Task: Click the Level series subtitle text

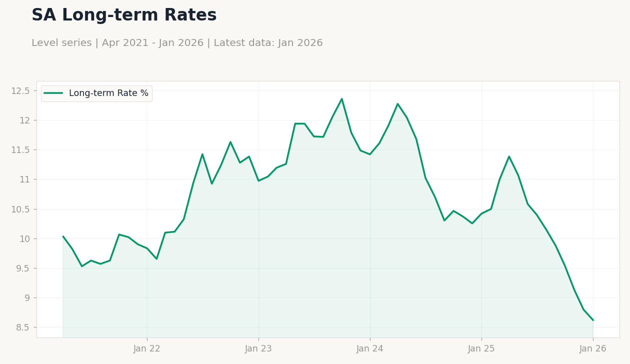Action: tap(177, 43)
